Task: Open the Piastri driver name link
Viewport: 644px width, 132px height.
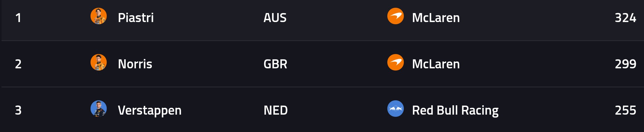Action: click(x=136, y=18)
